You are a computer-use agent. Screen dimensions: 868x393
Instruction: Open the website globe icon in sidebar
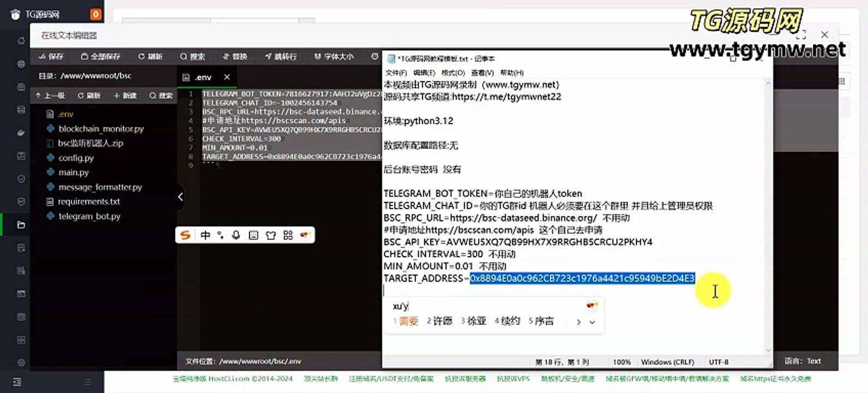[21, 64]
